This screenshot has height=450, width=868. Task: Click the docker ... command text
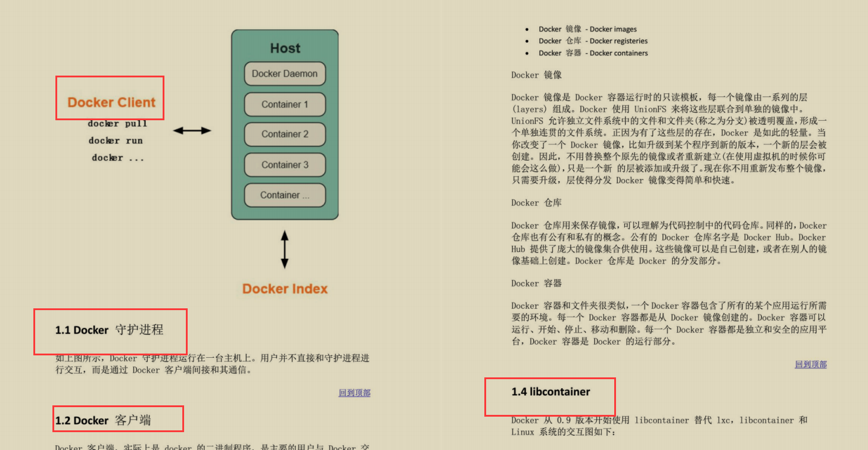click(118, 158)
